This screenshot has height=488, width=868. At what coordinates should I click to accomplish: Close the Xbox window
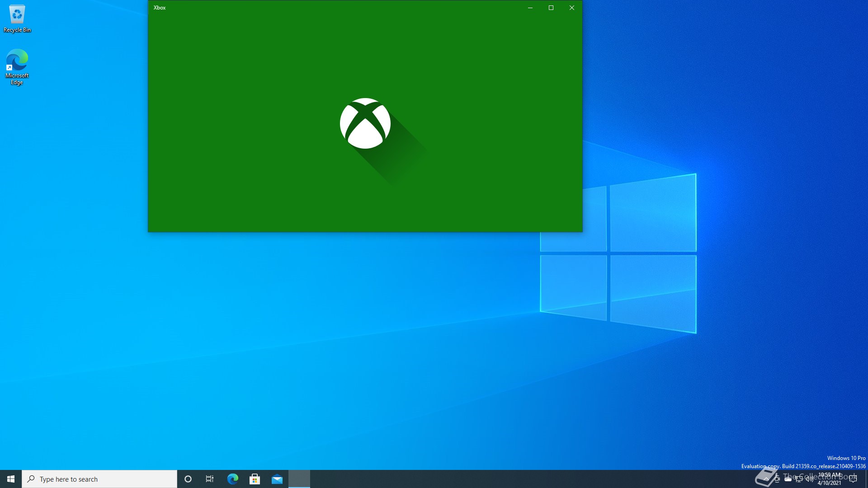click(x=572, y=8)
